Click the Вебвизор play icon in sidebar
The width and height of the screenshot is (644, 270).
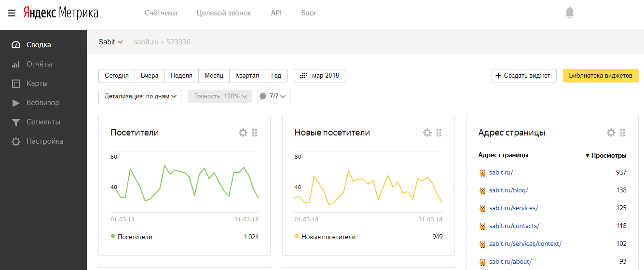coord(16,103)
